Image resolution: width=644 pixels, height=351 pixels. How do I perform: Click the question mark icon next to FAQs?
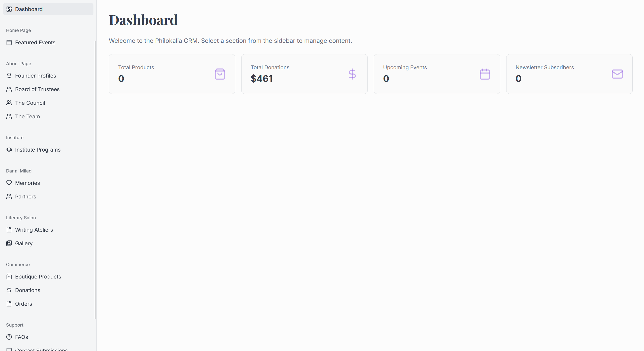click(9, 337)
